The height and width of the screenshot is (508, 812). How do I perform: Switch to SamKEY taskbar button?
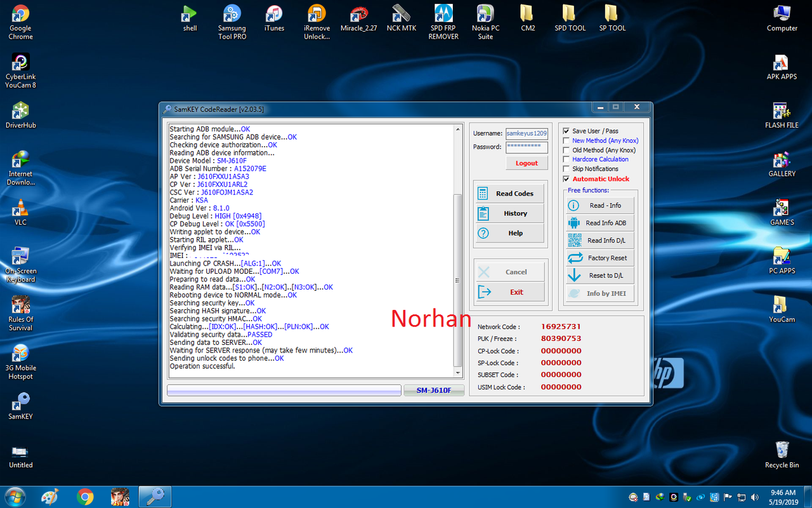pos(154,496)
